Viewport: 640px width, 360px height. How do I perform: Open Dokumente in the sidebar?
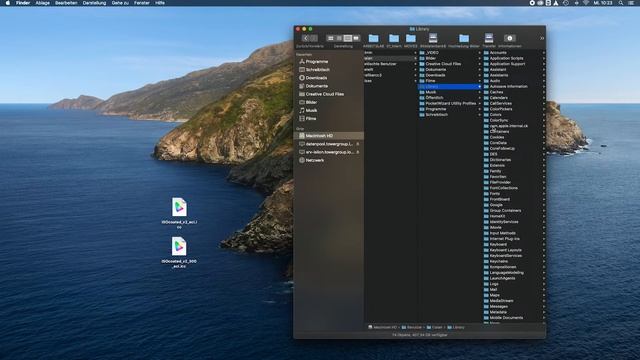point(313,86)
